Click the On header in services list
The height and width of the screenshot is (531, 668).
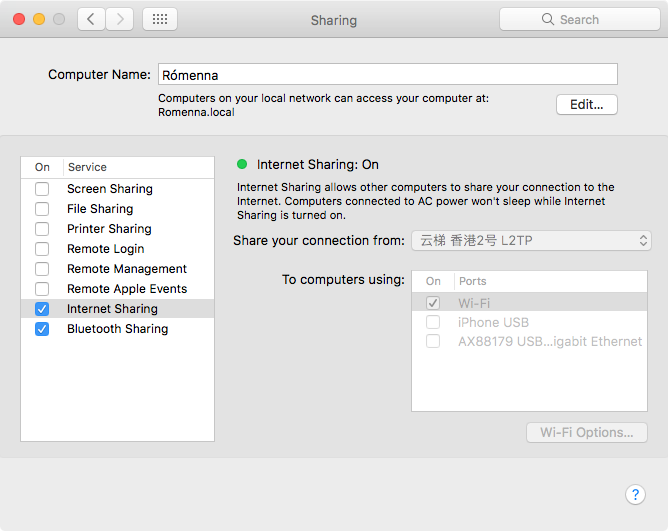click(42, 167)
